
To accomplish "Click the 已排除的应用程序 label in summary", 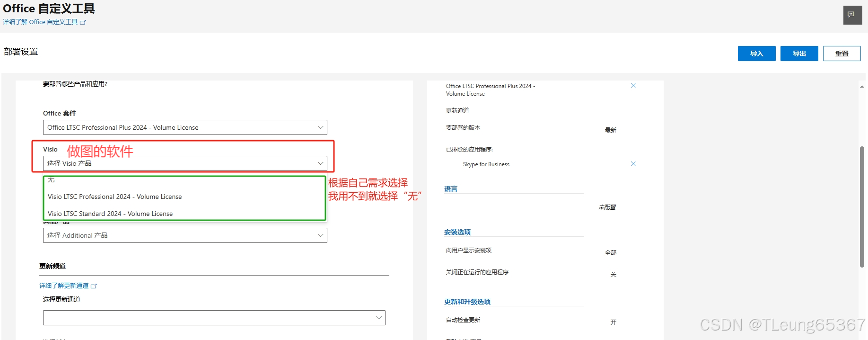I will (x=469, y=150).
